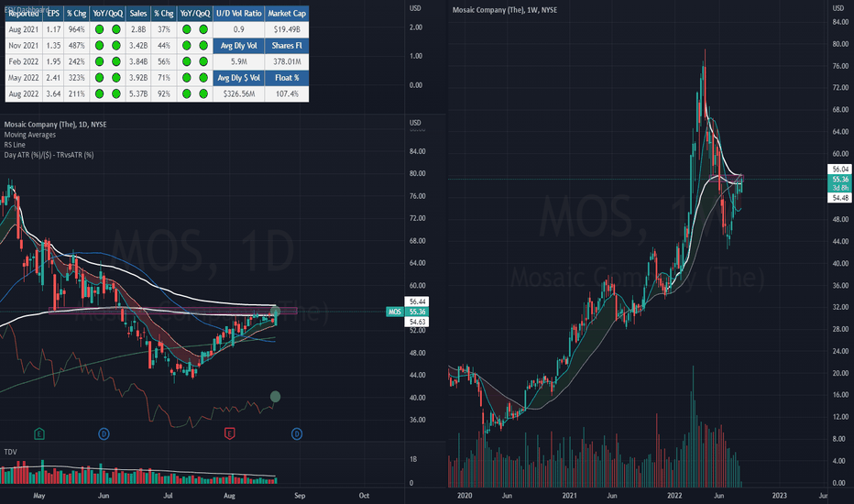Click the 'Sales' column header

pyautogui.click(x=137, y=14)
